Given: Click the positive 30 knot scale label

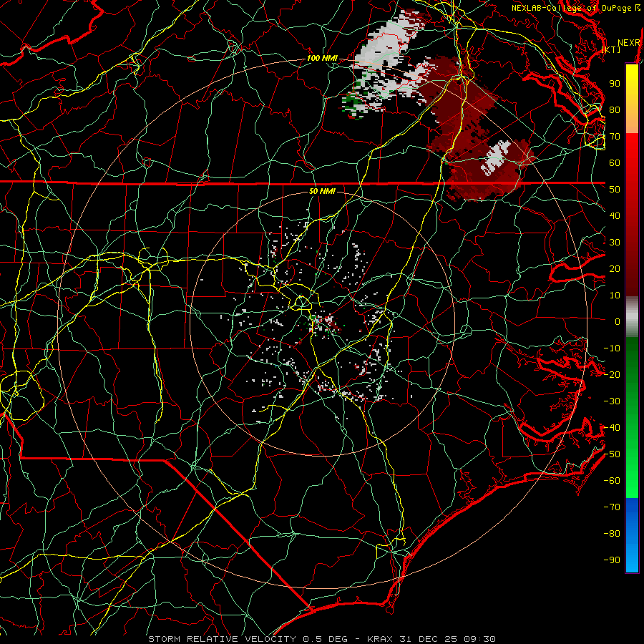Looking at the screenshot, I should coord(615,243).
